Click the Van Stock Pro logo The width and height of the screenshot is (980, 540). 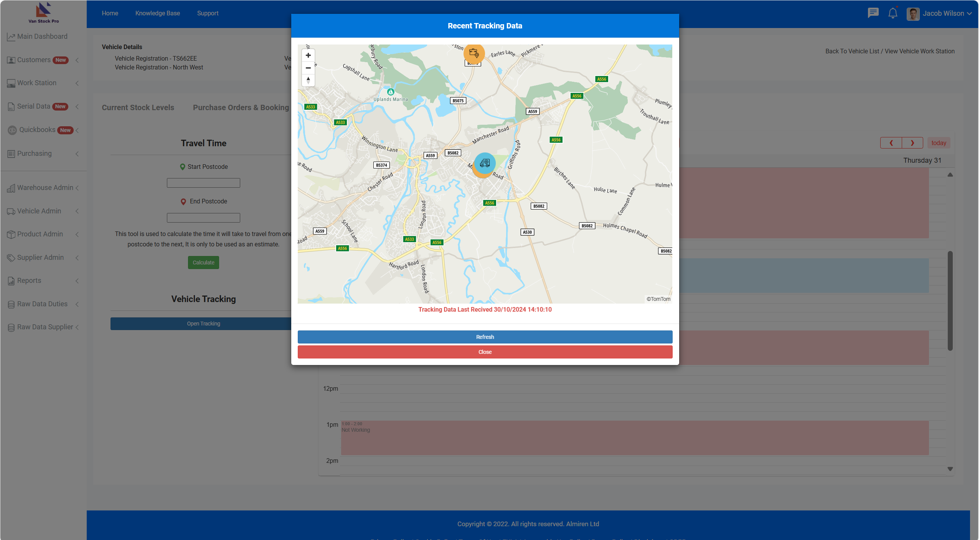(x=43, y=13)
